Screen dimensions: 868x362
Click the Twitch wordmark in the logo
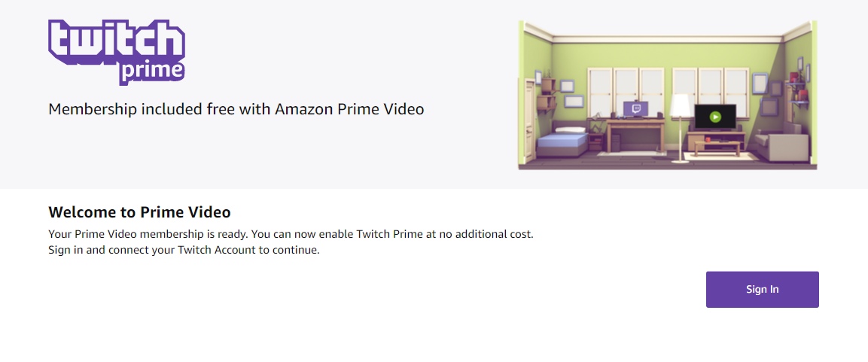click(x=116, y=41)
